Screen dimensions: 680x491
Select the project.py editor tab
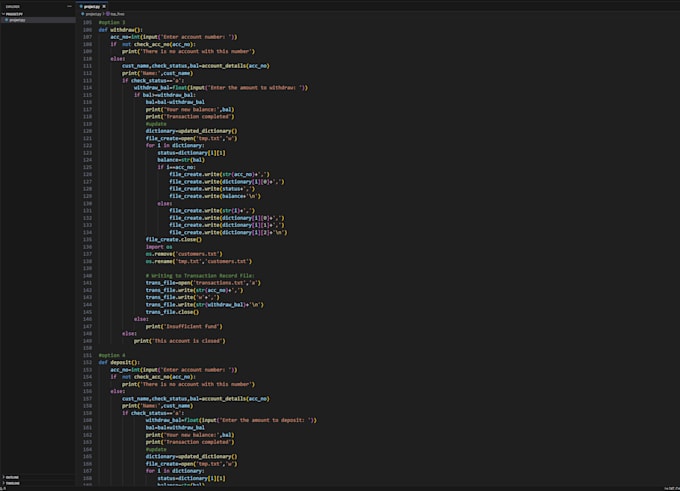(92, 7)
